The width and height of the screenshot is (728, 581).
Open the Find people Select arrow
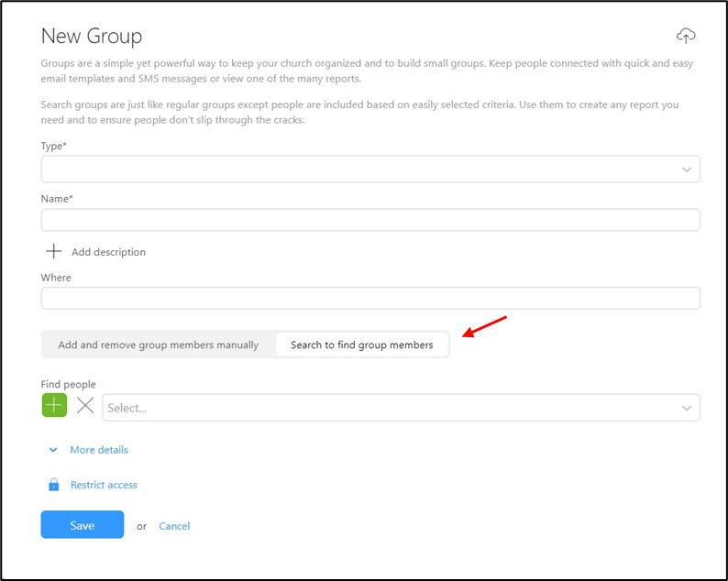point(687,408)
